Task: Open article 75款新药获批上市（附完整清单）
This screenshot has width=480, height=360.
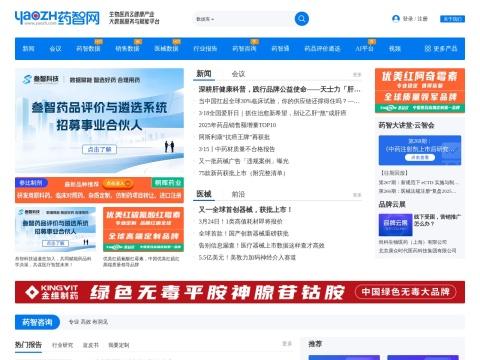Action: coord(242,173)
